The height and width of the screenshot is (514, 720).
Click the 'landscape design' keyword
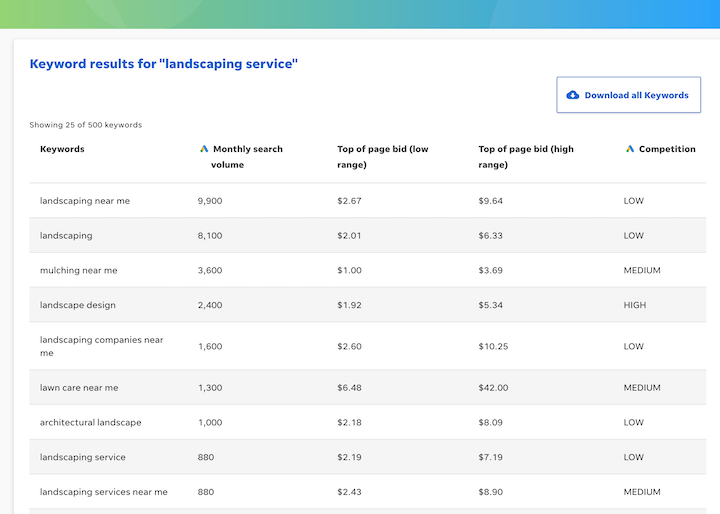(78, 305)
